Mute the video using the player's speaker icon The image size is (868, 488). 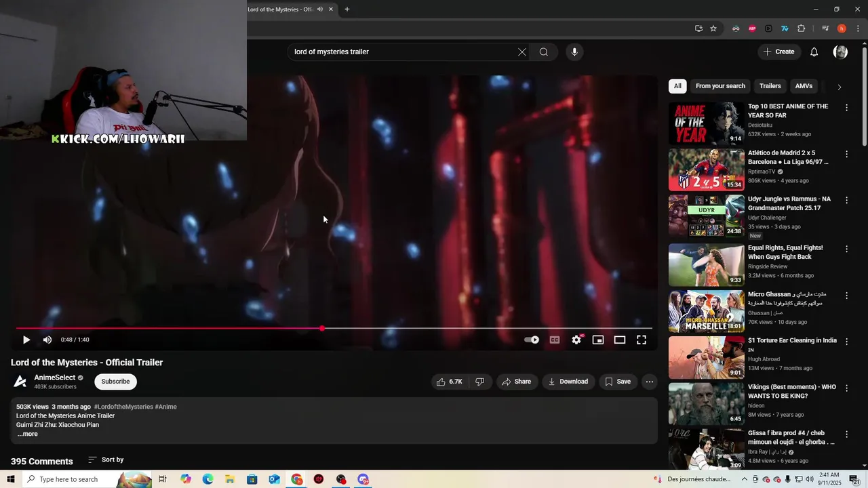(x=47, y=340)
